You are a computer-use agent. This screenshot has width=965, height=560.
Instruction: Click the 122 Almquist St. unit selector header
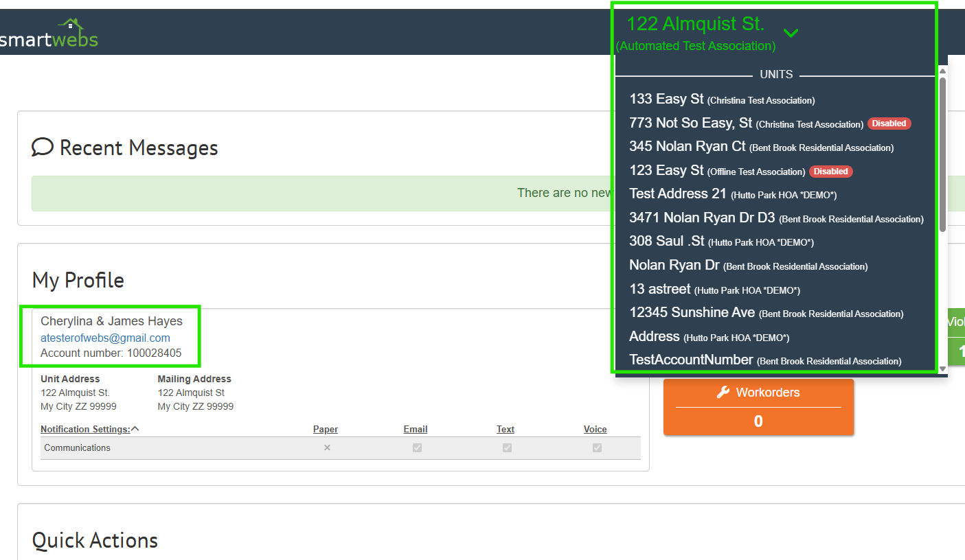pyautogui.click(x=695, y=25)
